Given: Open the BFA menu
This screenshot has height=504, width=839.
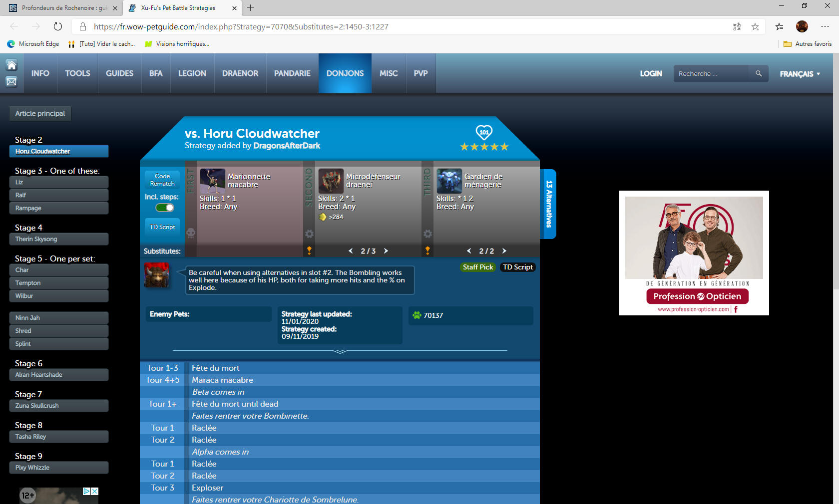Looking at the screenshot, I should 156,73.
